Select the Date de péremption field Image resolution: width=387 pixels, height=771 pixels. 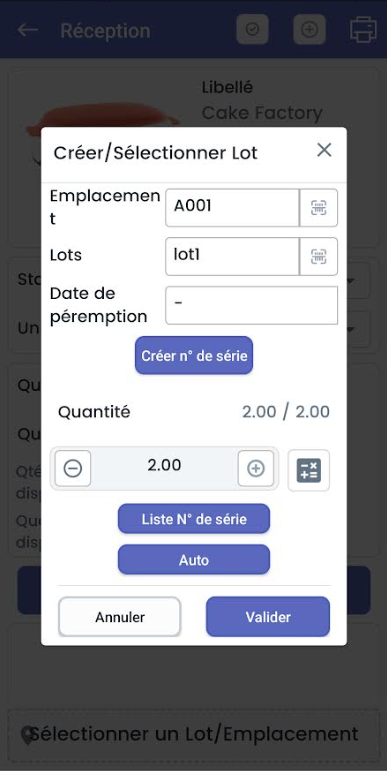[x=251, y=305]
